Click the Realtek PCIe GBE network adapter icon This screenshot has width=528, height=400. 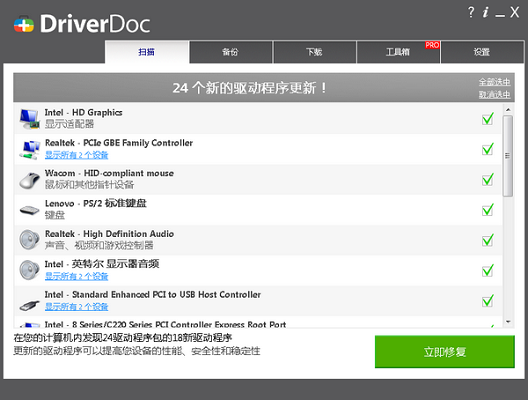click(30, 150)
